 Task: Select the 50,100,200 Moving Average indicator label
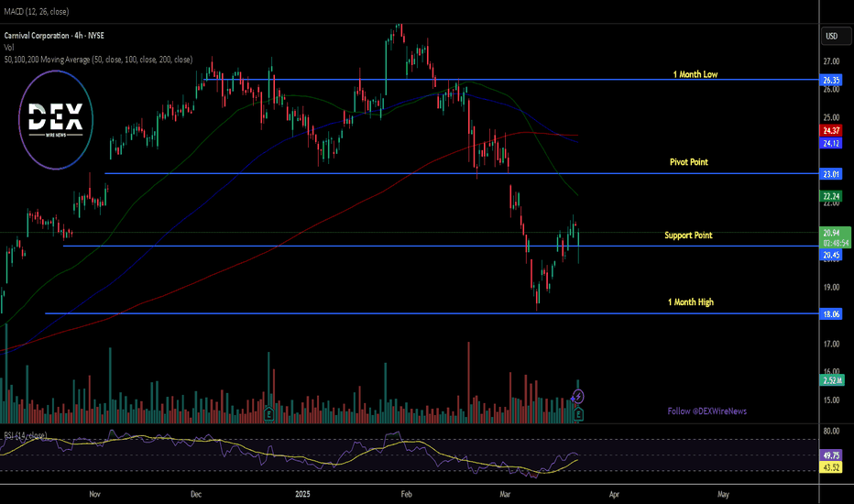pyautogui.click(x=98, y=60)
